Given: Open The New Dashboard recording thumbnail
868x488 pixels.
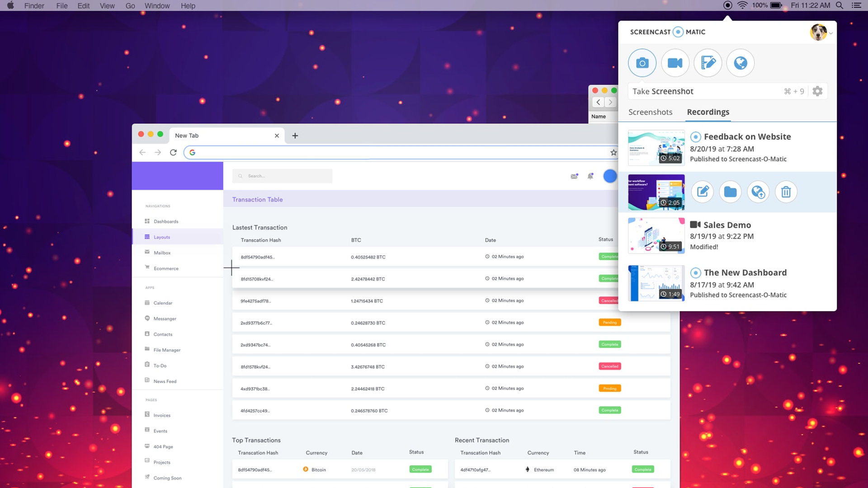Looking at the screenshot, I should point(656,283).
